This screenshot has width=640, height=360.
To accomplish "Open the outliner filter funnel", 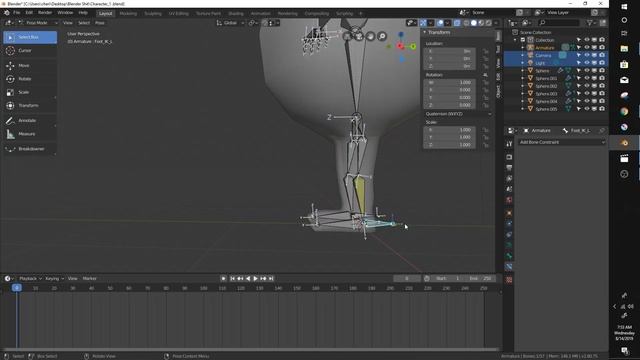I will (589, 23).
